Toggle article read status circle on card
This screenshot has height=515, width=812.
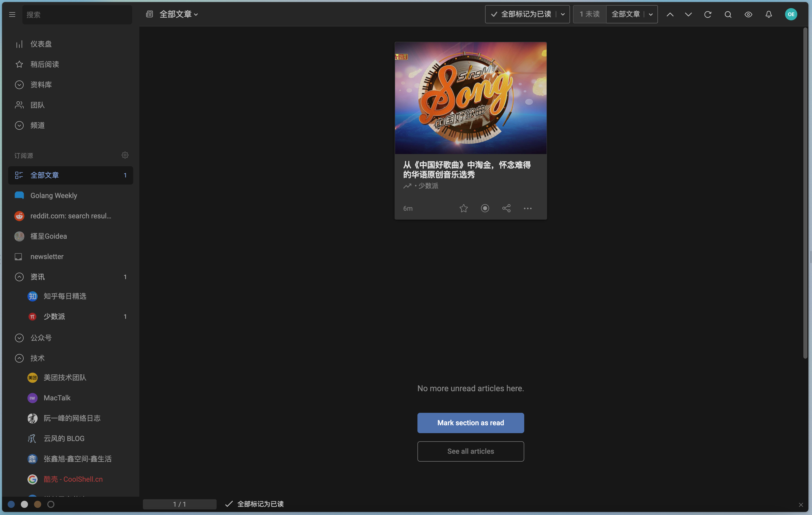pyautogui.click(x=485, y=208)
